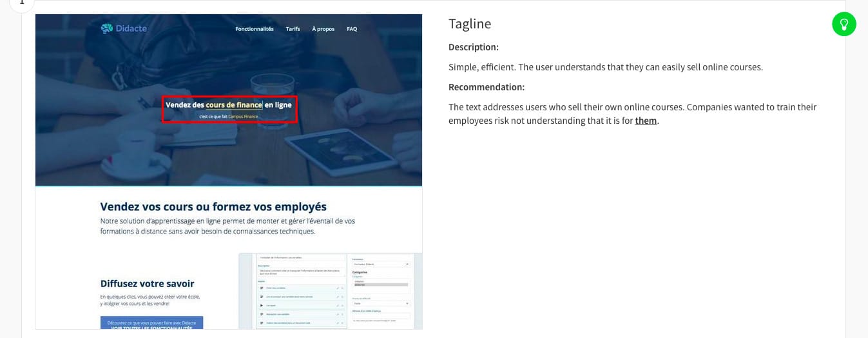This screenshot has height=338, width=868.
Task: Click the highlighted 'cours de finance' text
Action: pyautogui.click(x=234, y=104)
